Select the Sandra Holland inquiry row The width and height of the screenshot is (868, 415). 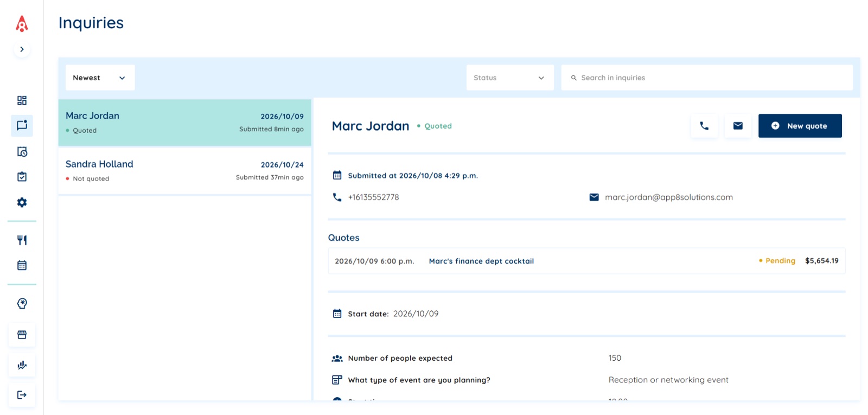184,171
